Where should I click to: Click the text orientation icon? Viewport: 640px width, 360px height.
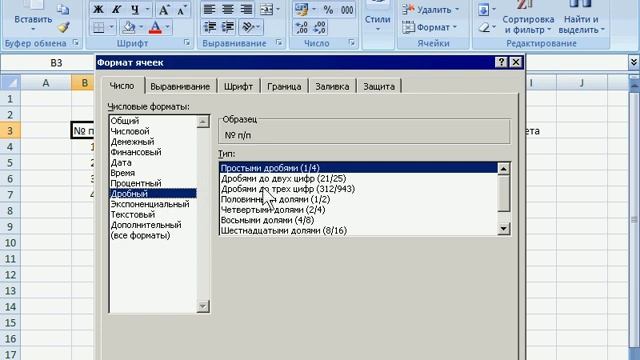click(x=248, y=27)
